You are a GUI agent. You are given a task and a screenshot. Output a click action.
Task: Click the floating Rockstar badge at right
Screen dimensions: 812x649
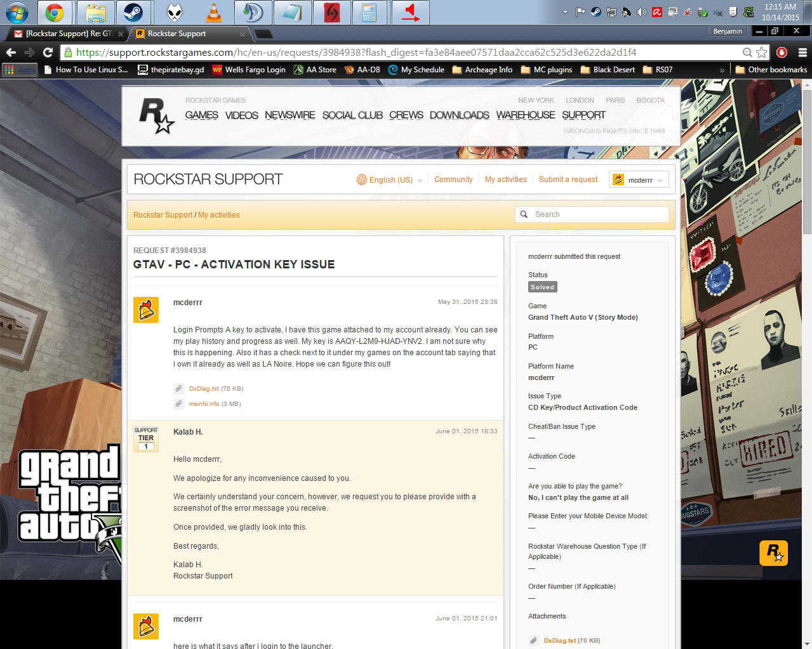point(774,553)
